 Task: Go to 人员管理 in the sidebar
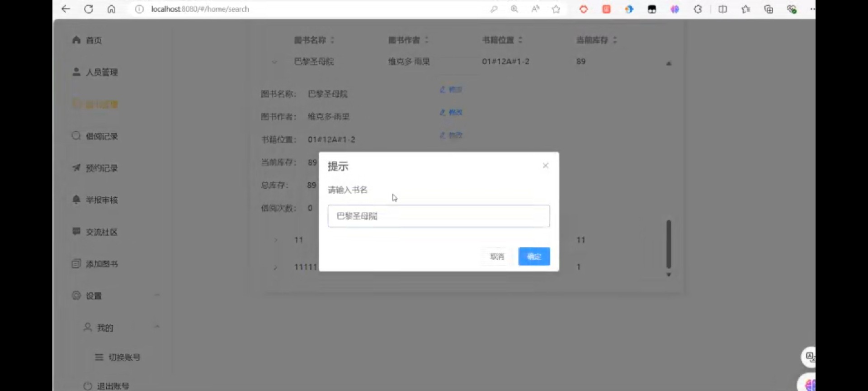(101, 72)
